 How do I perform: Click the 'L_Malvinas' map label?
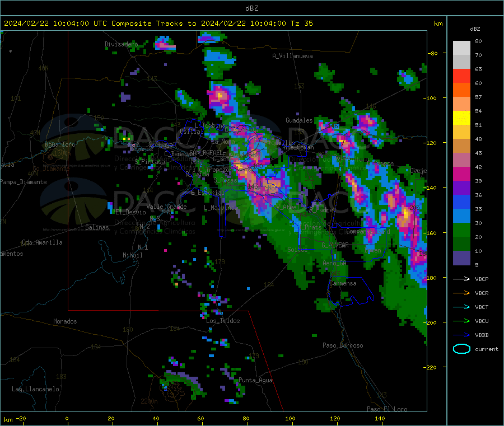click(221, 208)
